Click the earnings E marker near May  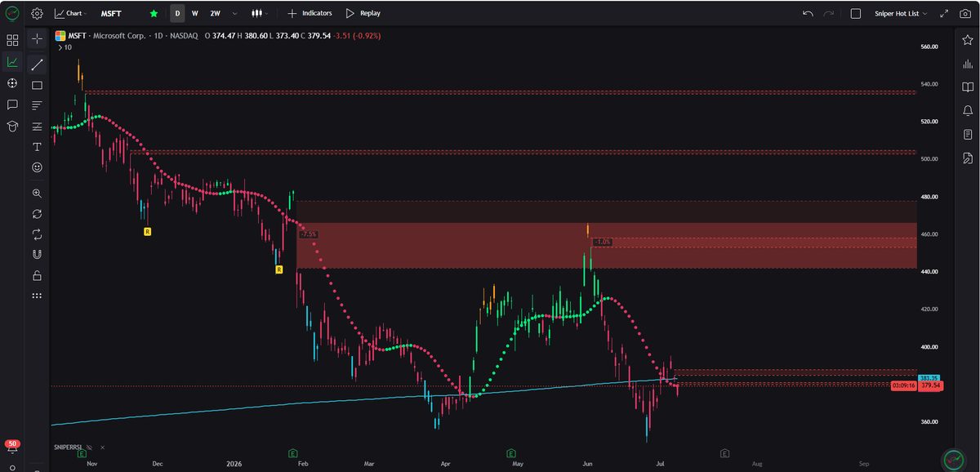(510, 452)
